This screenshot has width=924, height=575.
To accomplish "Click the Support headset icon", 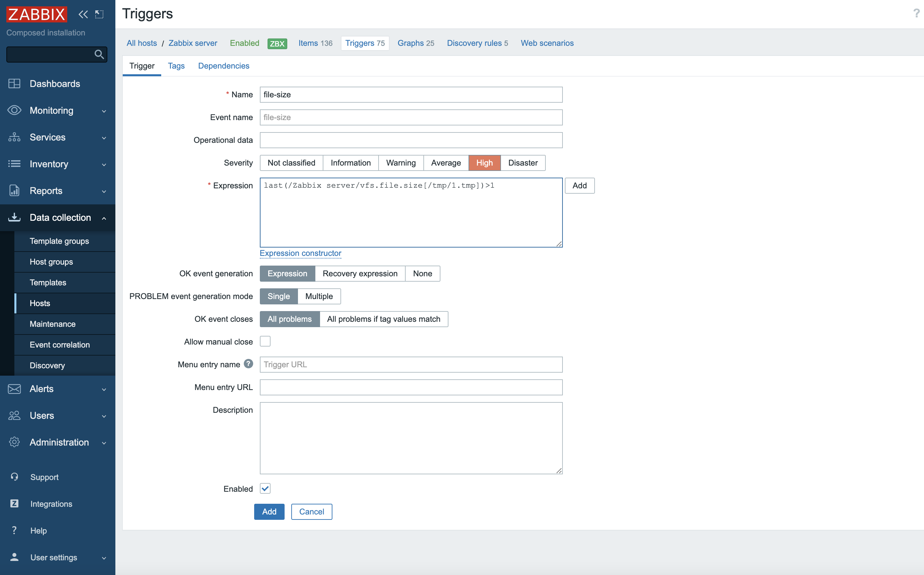I will [x=14, y=477].
